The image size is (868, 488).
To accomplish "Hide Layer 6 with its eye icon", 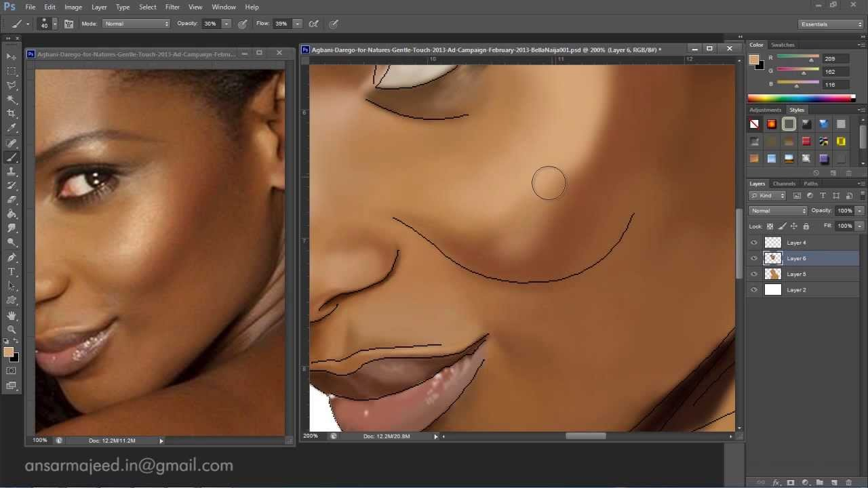I will tap(754, 258).
